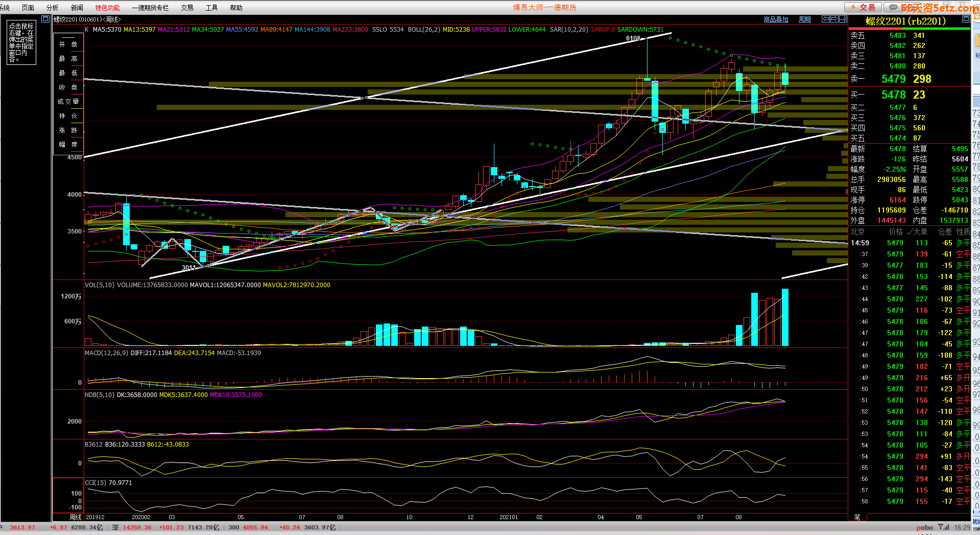Select the 笔 tab below the tick list
Image resolution: width=980 pixels, height=535 pixels.
click(x=857, y=517)
